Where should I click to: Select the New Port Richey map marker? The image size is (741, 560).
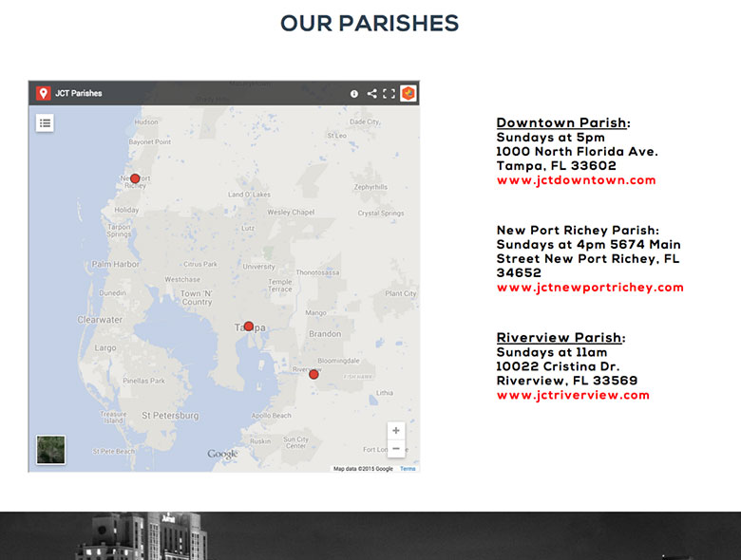135,178
